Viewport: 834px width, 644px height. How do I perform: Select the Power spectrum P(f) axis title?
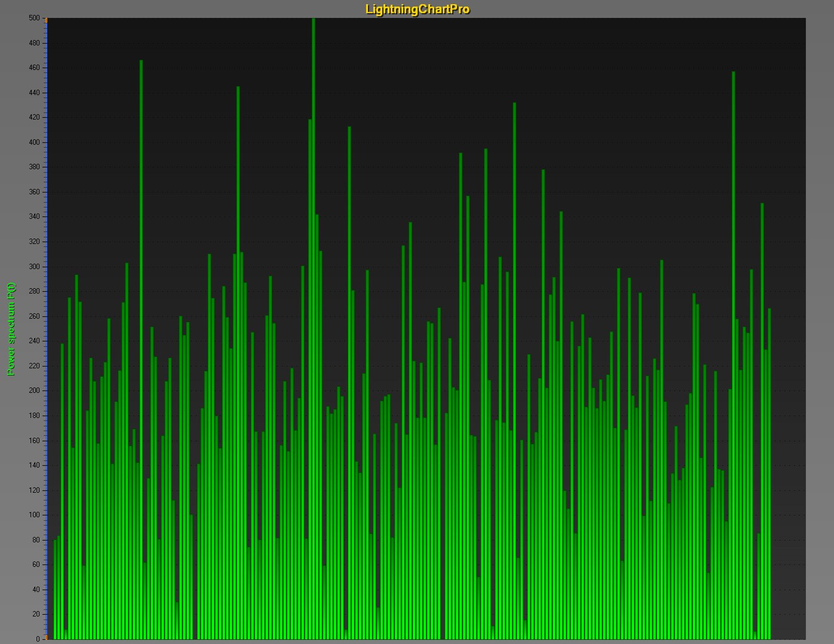tap(11, 329)
